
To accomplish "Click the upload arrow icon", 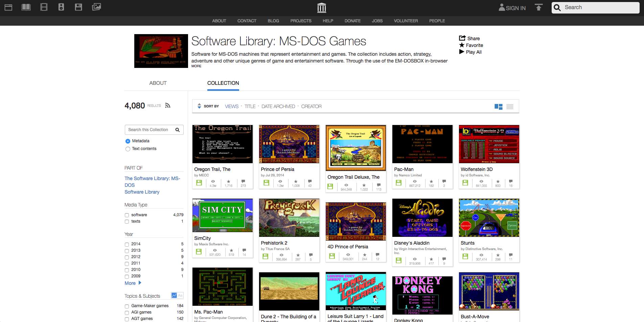I will (x=538, y=7).
